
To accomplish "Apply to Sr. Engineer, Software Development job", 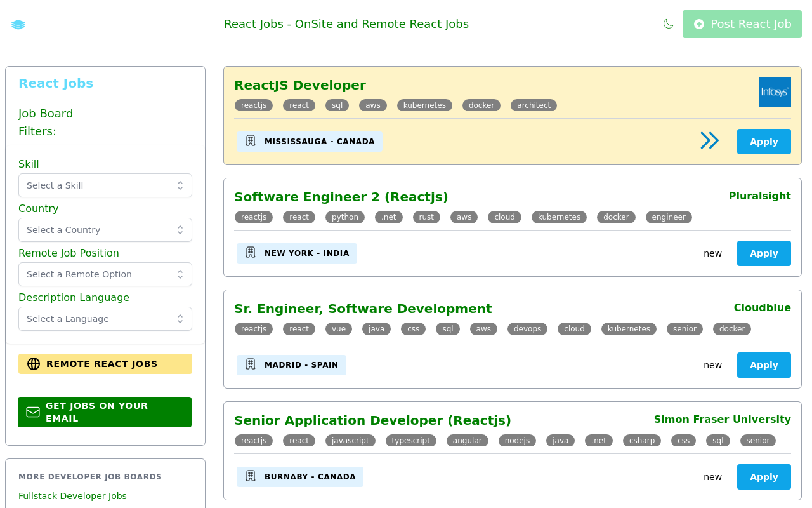I will tap(764, 365).
